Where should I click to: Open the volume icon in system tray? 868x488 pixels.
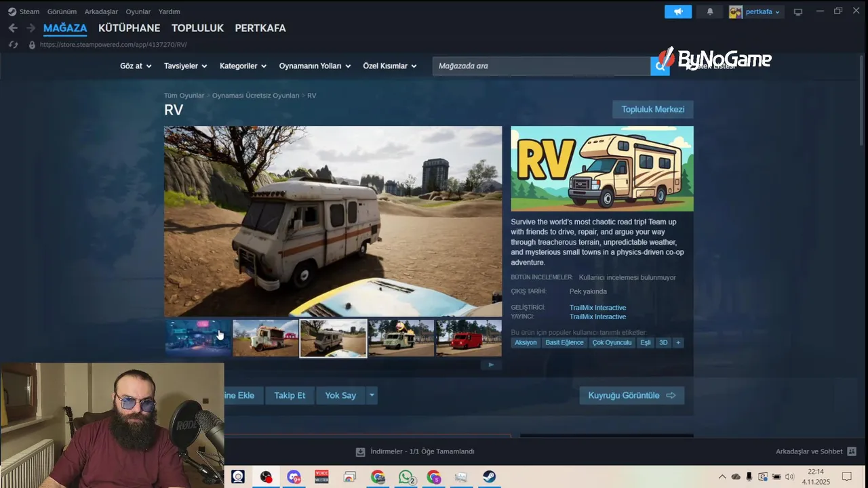pos(789,477)
